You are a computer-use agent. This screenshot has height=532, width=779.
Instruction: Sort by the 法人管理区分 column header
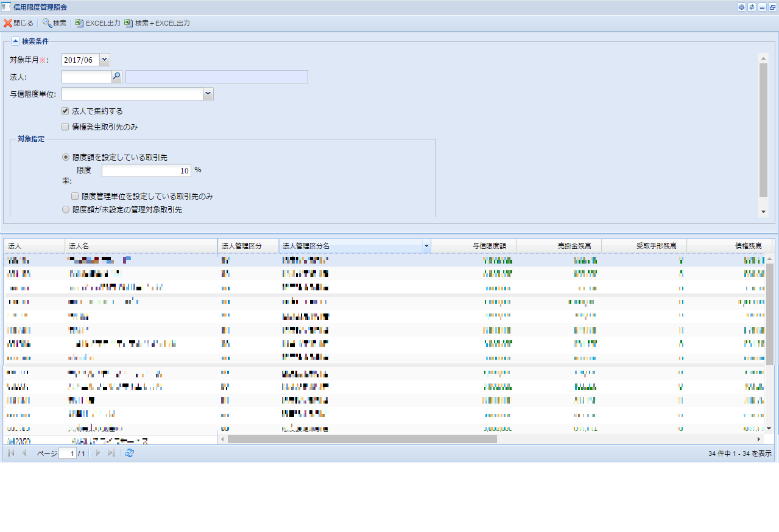pos(248,246)
